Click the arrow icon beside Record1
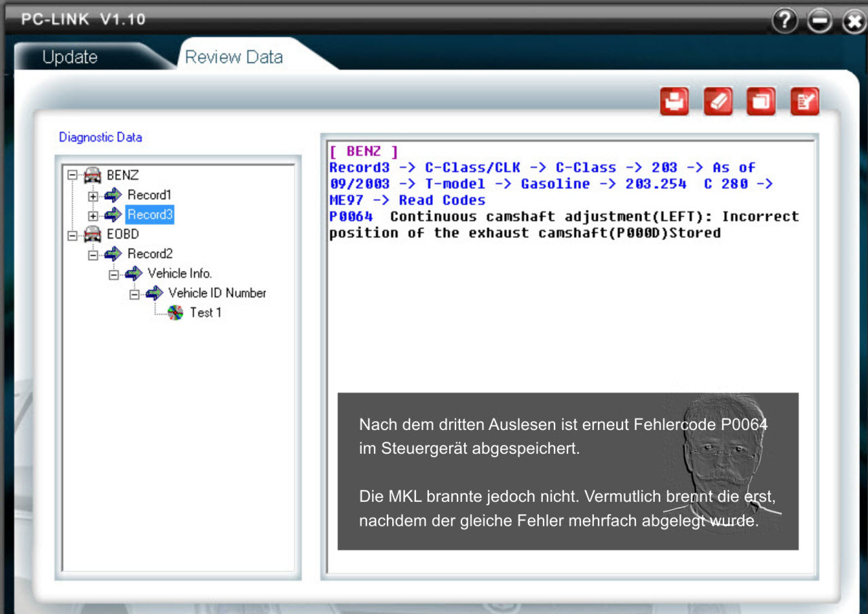868x614 pixels. [113, 196]
